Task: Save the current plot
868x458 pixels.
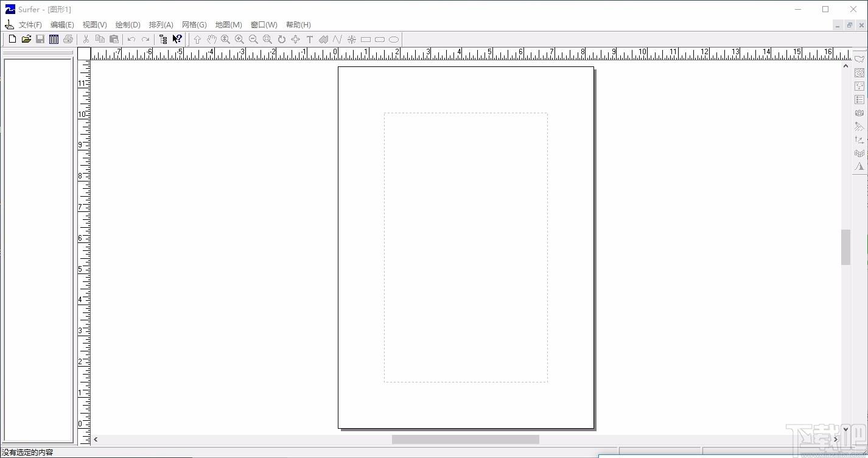Action: (x=40, y=39)
